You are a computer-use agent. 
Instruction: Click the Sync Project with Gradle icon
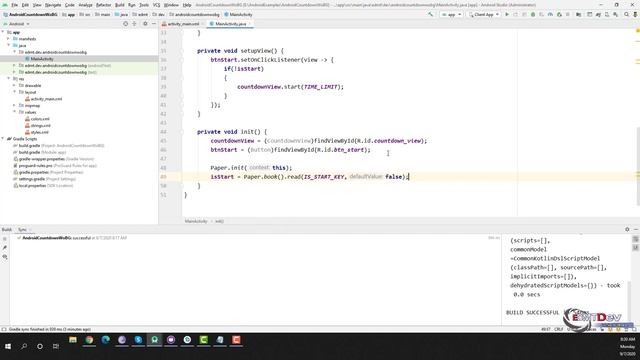coord(598,14)
